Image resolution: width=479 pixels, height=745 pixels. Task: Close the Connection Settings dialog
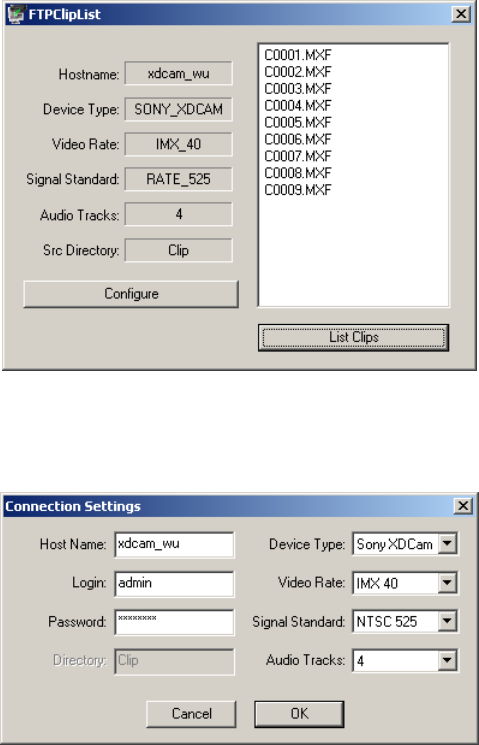[463, 506]
